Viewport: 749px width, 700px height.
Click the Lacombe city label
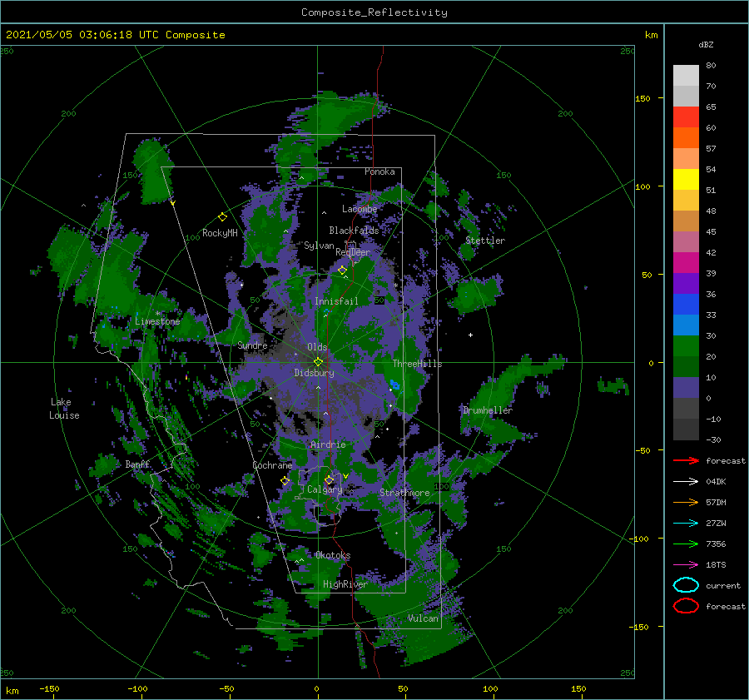pos(360,209)
